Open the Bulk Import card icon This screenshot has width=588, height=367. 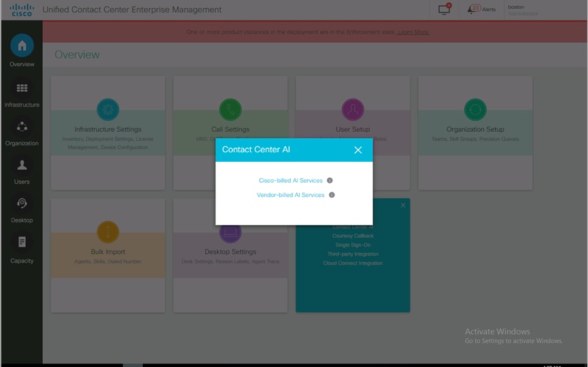click(108, 232)
